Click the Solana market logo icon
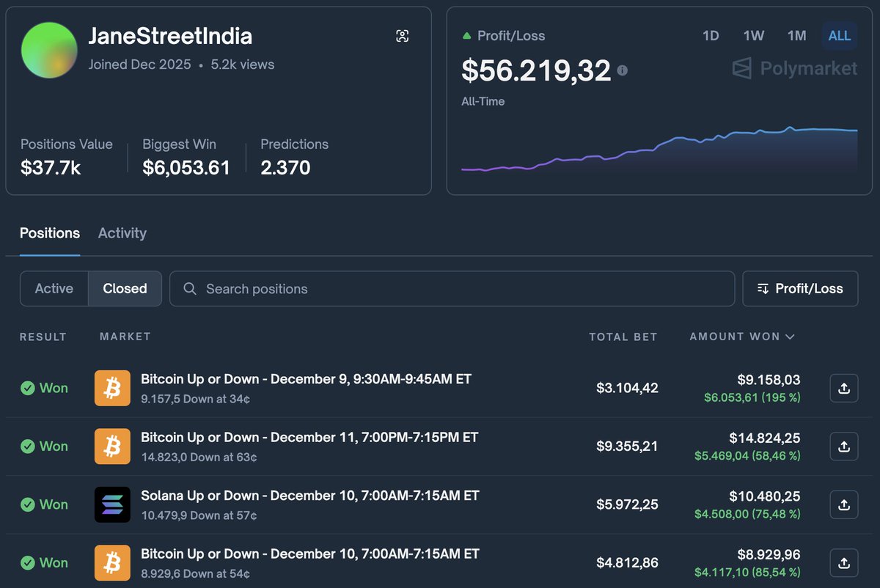The width and height of the screenshot is (880, 588). click(x=112, y=504)
